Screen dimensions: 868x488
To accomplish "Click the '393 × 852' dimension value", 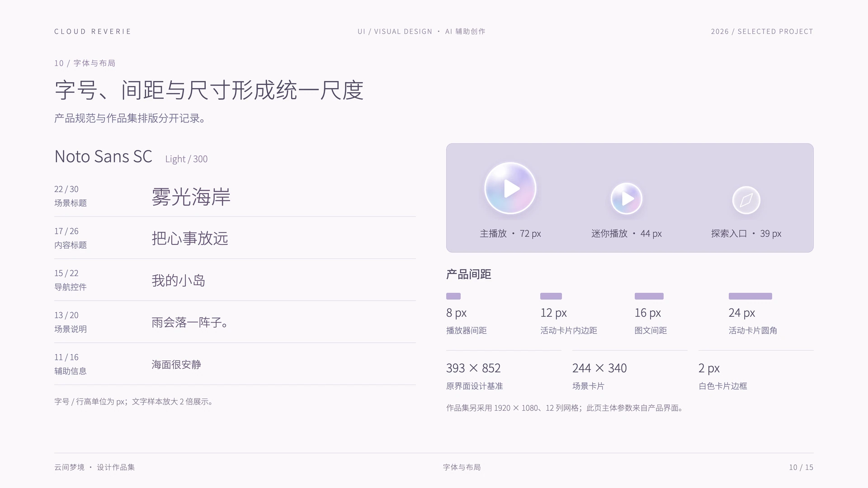I will pos(473,368).
